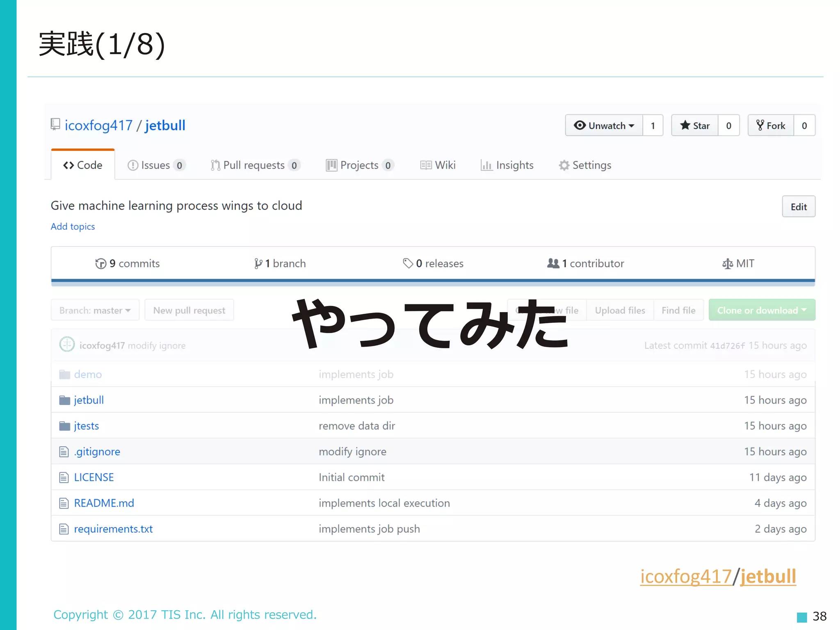The height and width of the screenshot is (630, 840).
Task: Switch to the Issues tab
Action: (x=155, y=165)
